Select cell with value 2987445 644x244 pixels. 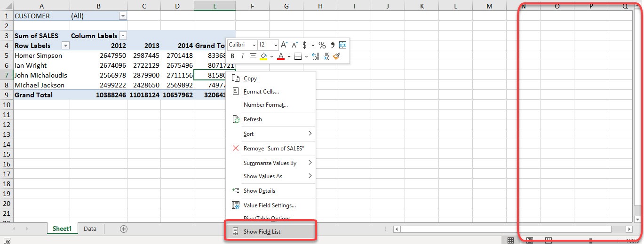pos(144,55)
